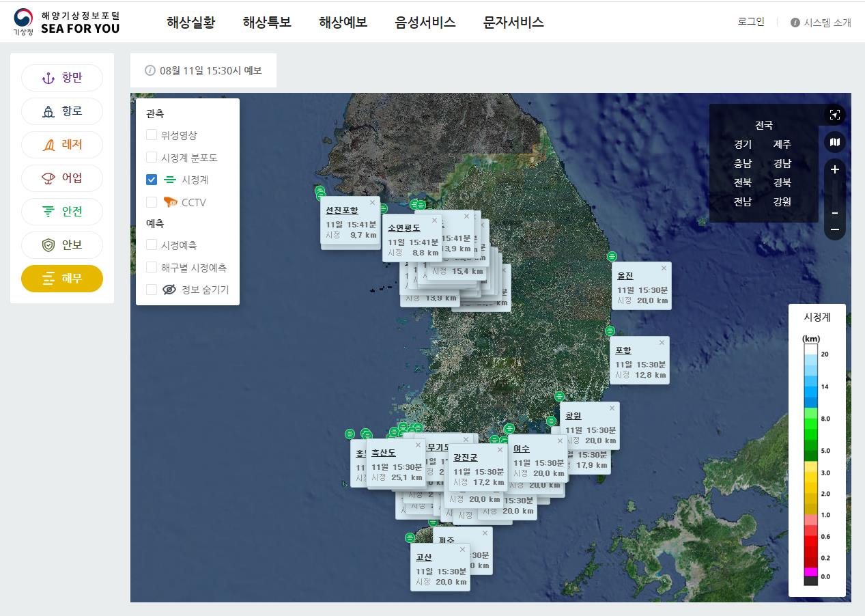The image size is (865, 616).
Task: Open the 소연평도 station link
Action: click(404, 228)
